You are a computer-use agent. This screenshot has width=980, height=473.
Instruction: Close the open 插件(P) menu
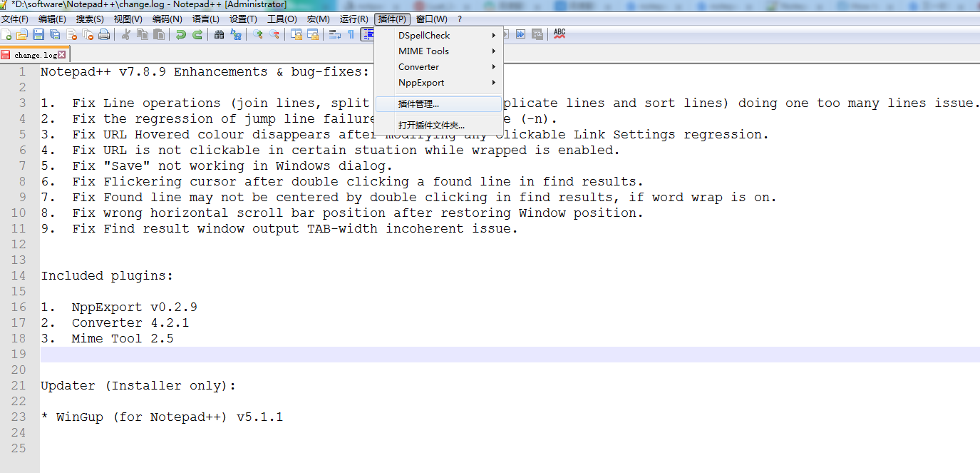coord(393,19)
